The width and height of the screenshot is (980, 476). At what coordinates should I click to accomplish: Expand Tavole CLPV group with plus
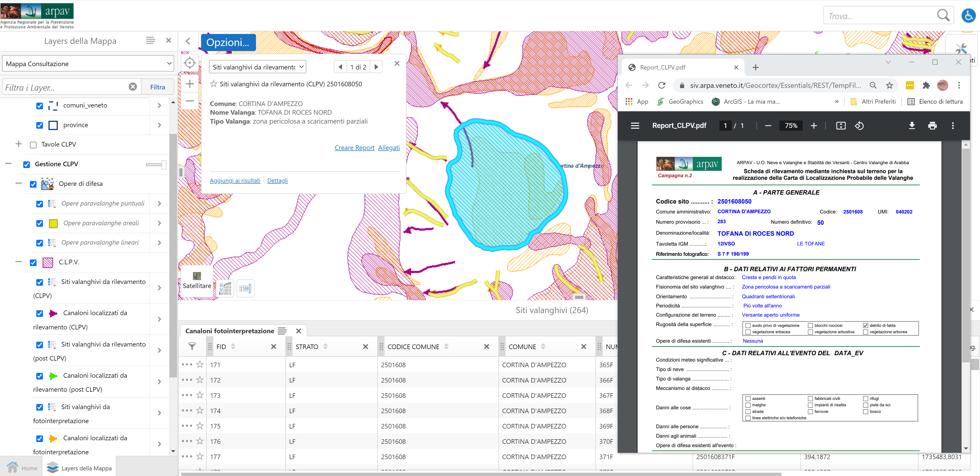19,144
